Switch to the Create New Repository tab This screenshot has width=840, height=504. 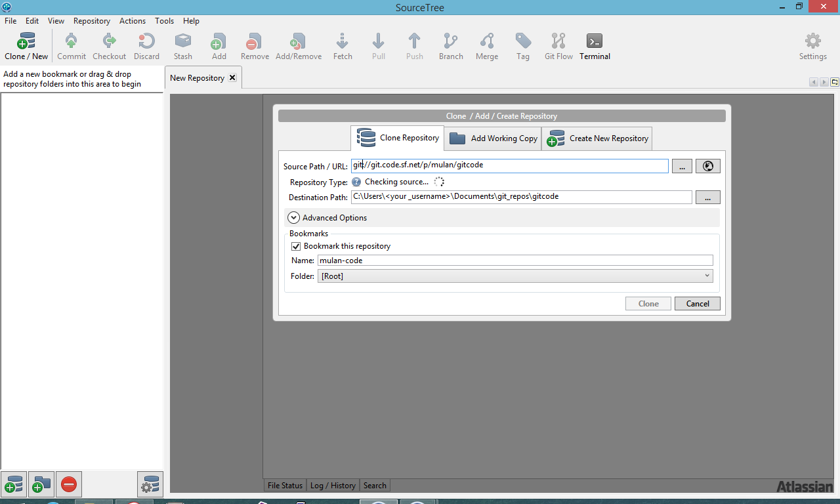pos(597,138)
